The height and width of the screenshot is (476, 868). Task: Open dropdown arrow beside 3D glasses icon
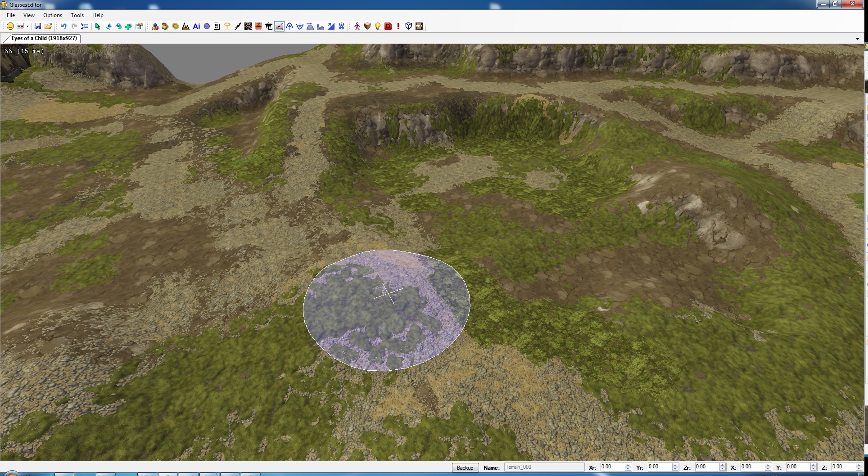pyautogui.click(x=27, y=27)
